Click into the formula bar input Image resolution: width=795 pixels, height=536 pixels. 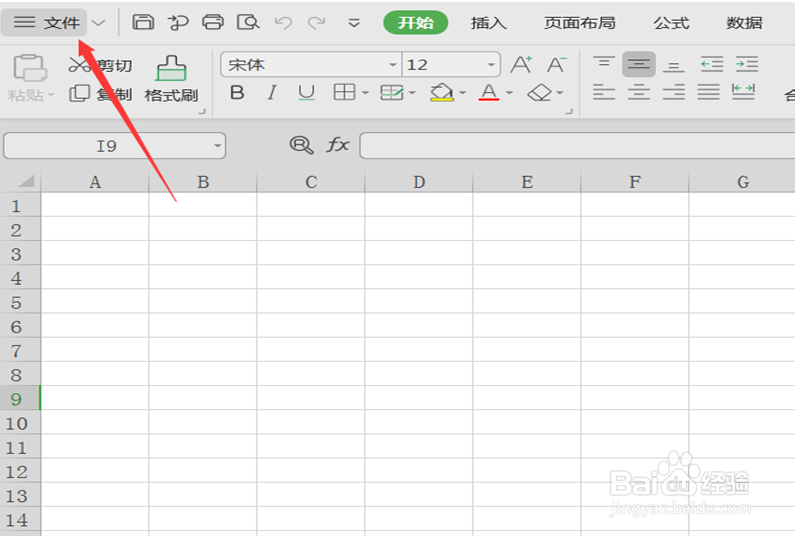[x=577, y=146]
